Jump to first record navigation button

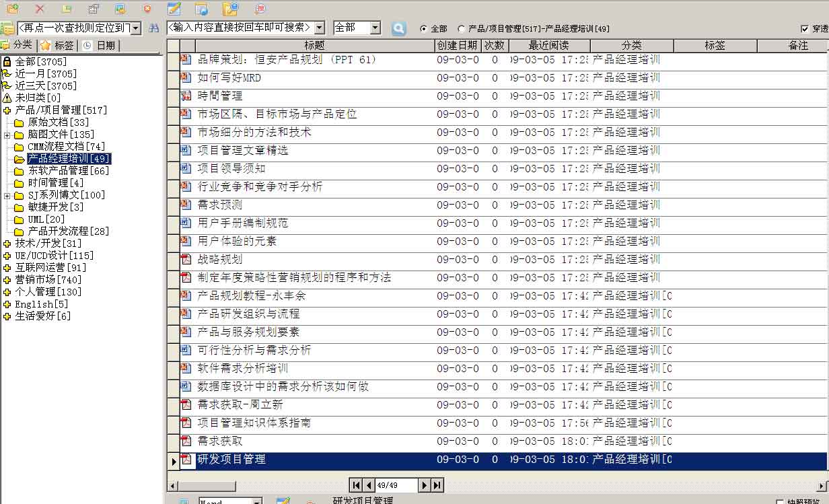point(355,485)
